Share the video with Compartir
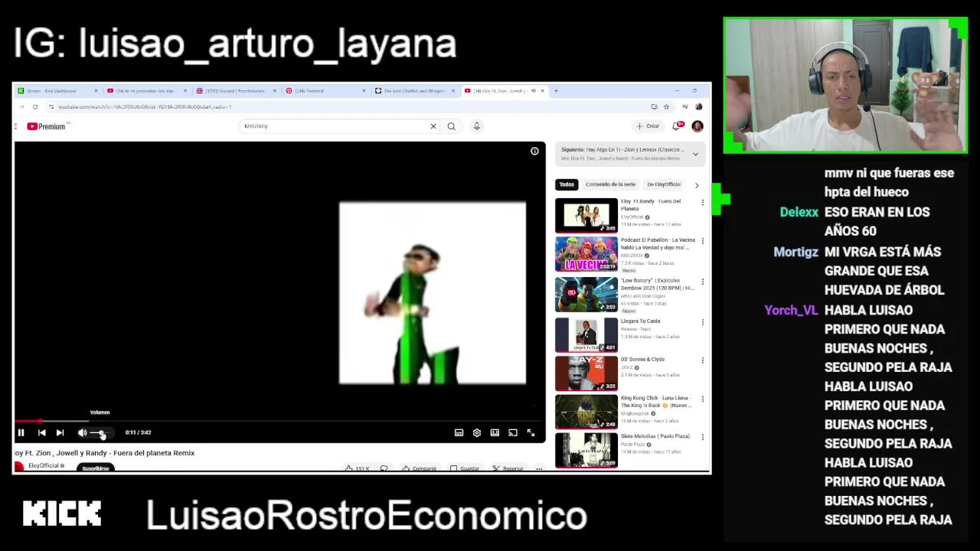 click(419, 468)
